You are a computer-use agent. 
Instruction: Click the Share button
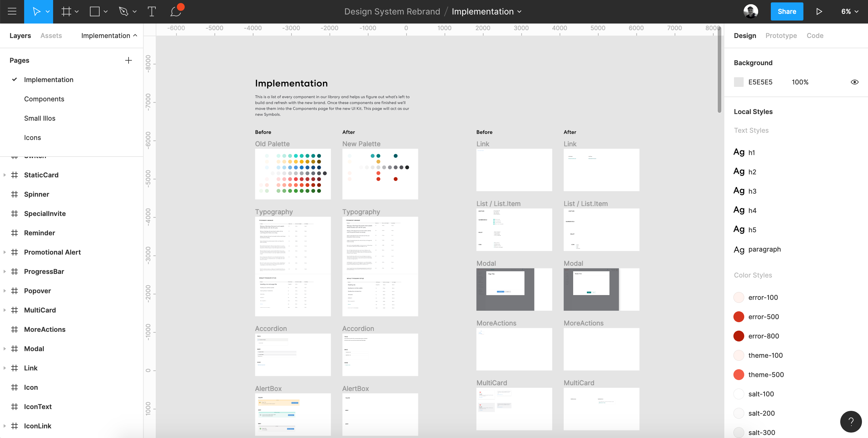[x=787, y=11]
